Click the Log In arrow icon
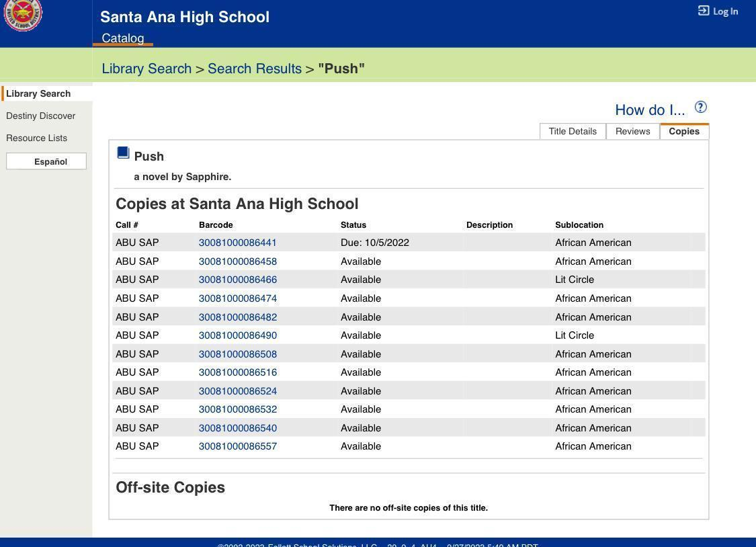The image size is (756, 547). [704, 11]
